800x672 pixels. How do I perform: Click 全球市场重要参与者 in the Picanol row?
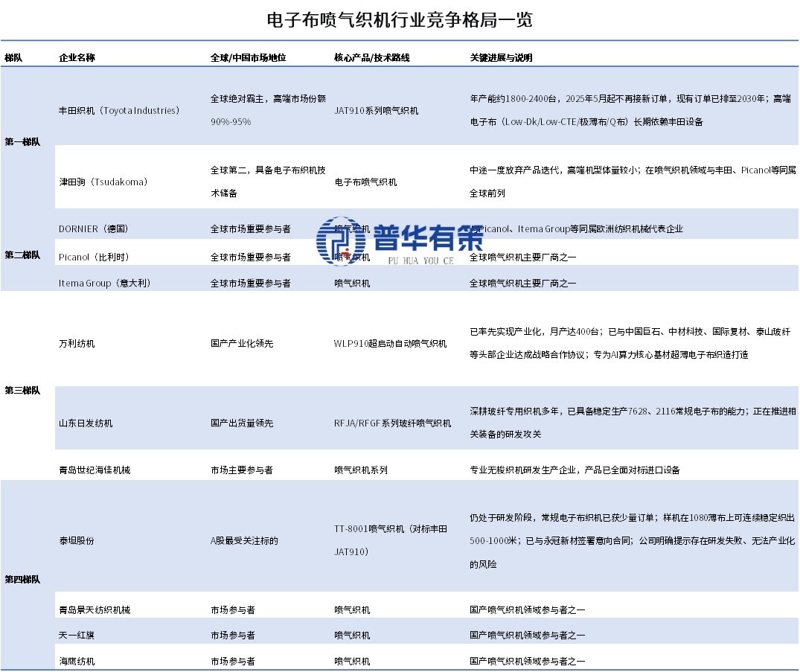pyautogui.click(x=251, y=257)
